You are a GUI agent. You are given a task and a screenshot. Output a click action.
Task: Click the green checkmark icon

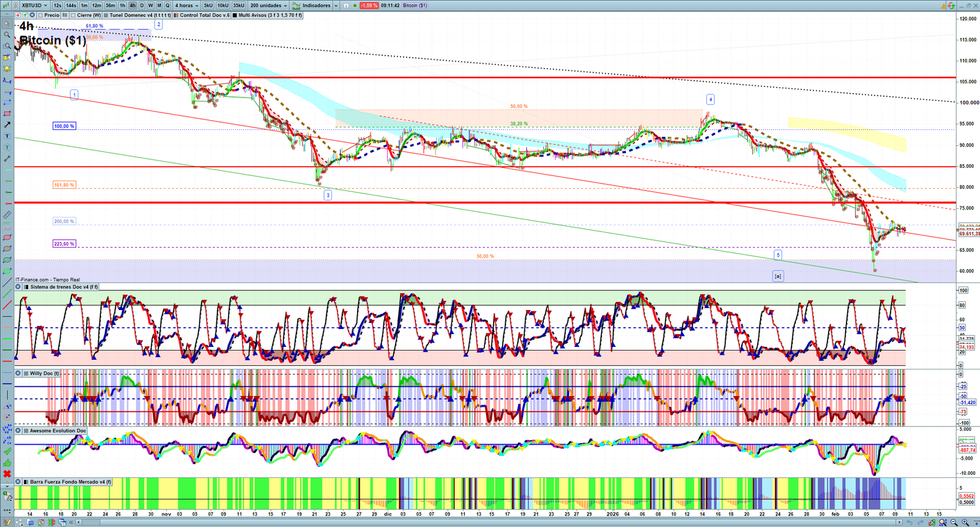tap(7, 452)
